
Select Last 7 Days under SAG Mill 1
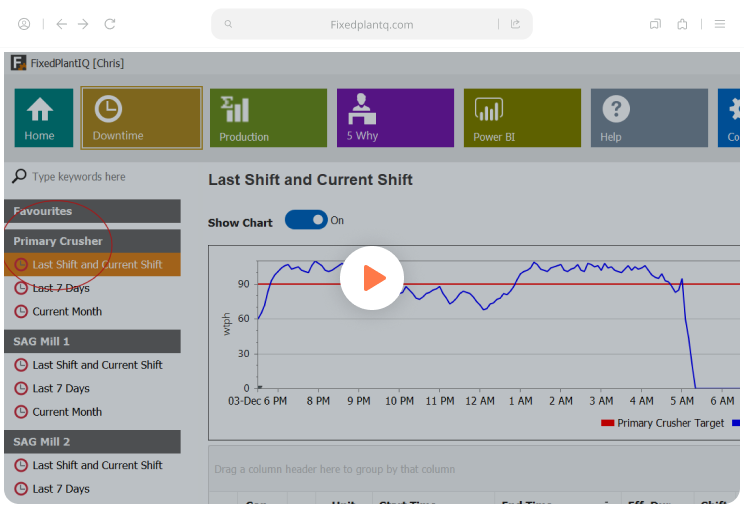click(61, 388)
